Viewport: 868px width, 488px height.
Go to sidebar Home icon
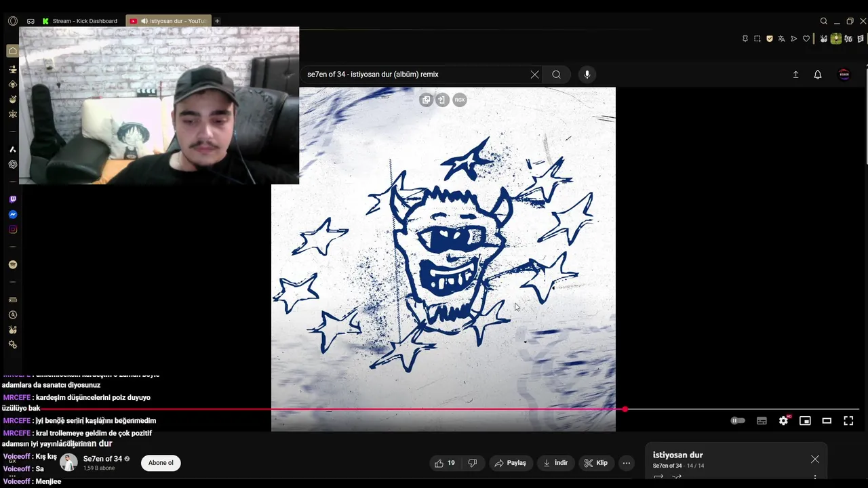coord(13,51)
